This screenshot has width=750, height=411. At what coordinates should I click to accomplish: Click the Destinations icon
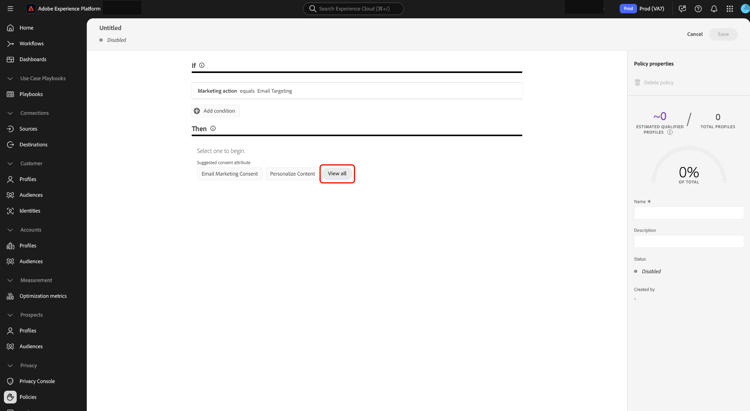click(x=10, y=144)
